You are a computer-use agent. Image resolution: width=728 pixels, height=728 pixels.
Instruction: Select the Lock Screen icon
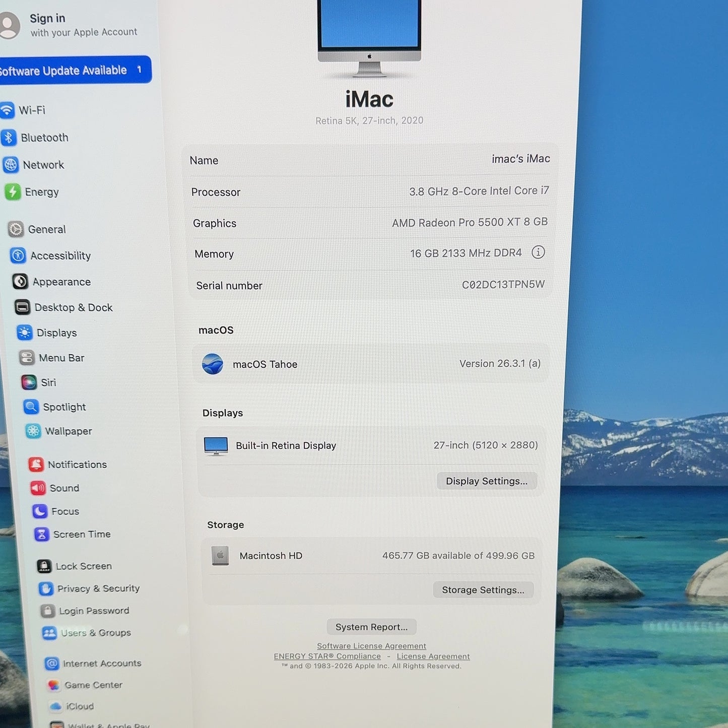click(44, 566)
